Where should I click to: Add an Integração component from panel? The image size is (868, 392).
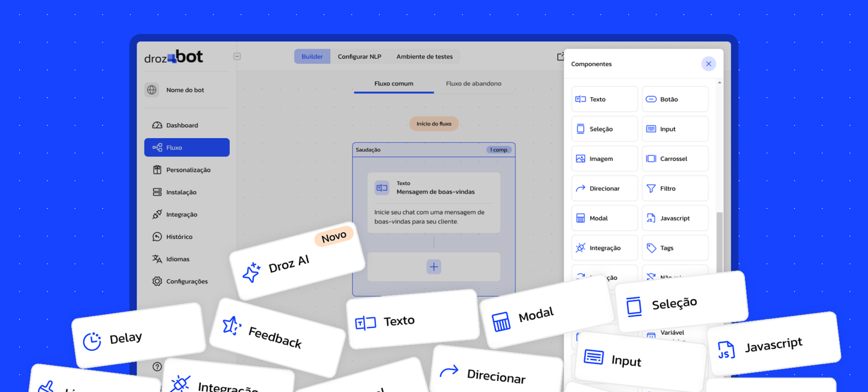(605, 248)
